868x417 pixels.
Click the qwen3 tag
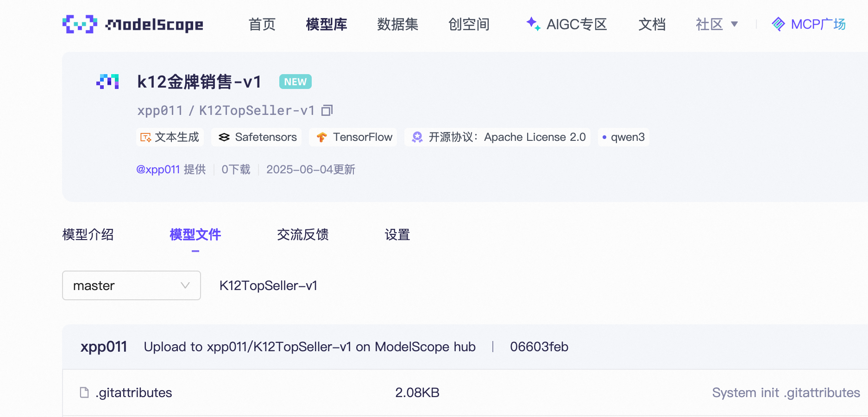pos(623,137)
